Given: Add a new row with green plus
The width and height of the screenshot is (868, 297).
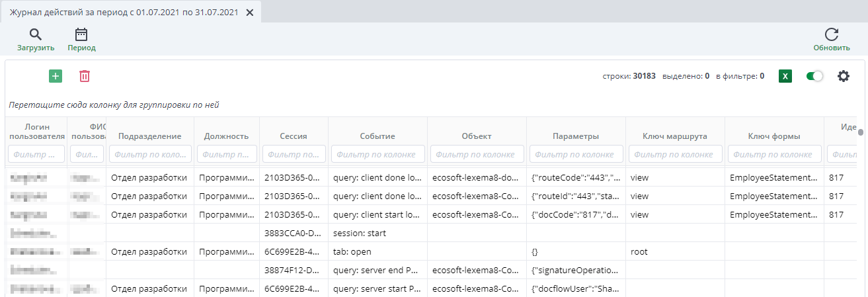Looking at the screenshot, I should (56, 76).
